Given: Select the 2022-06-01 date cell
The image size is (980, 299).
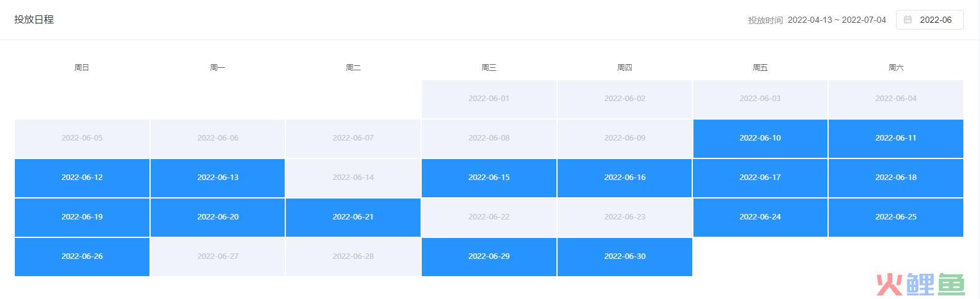Looking at the screenshot, I should click(489, 99).
